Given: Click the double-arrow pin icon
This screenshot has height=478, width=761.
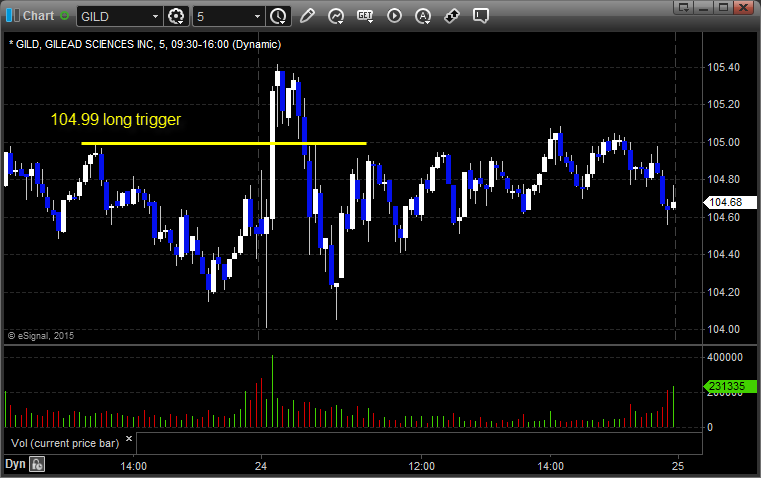Looking at the screenshot, I should [452, 16].
